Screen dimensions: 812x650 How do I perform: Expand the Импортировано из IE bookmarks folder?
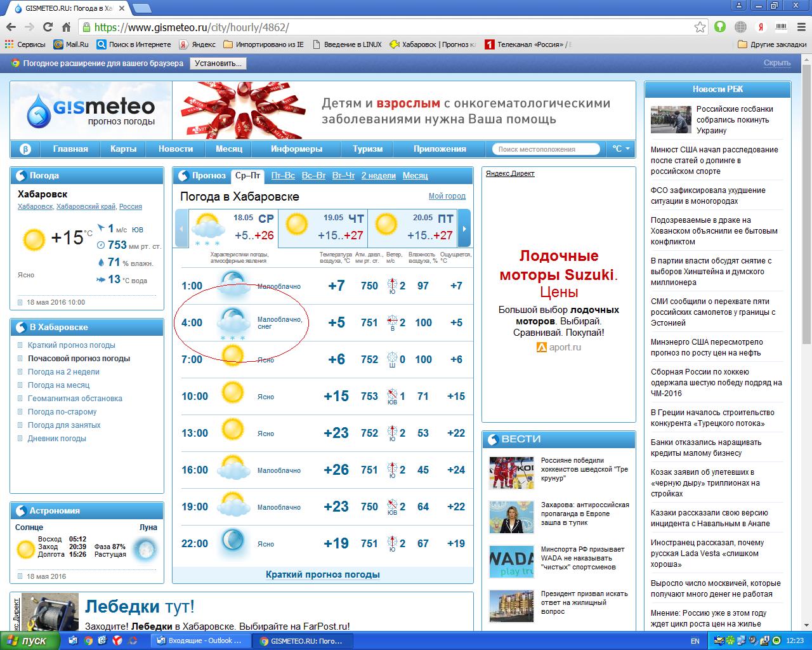coord(263,44)
